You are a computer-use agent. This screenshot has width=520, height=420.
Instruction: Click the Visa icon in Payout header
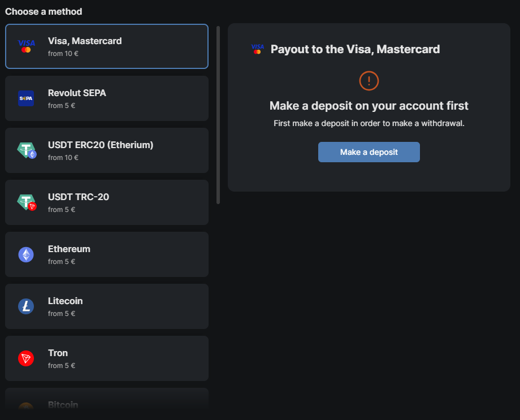click(x=257, y=49)
